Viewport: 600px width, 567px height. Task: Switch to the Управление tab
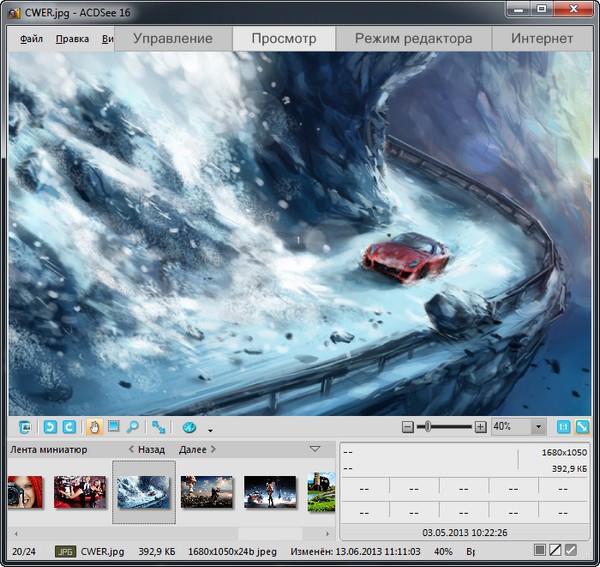(172, 39)
